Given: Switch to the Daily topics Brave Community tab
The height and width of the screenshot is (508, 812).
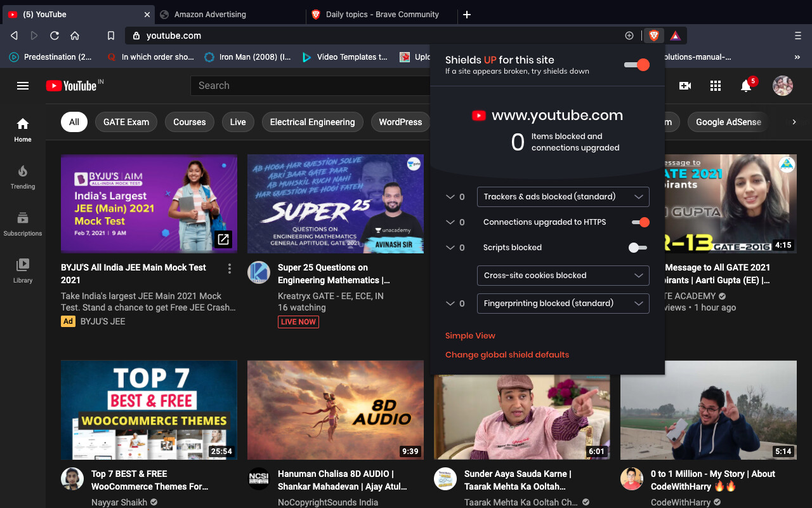Looking at the screenshot, I should (382, 14).
